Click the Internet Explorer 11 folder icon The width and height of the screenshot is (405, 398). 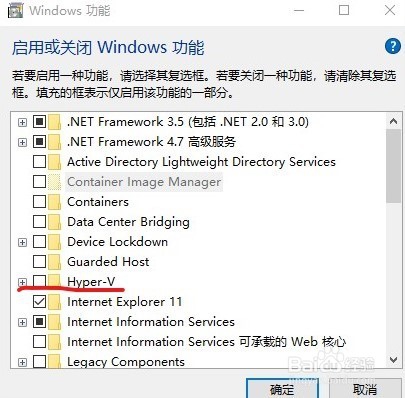54,302
